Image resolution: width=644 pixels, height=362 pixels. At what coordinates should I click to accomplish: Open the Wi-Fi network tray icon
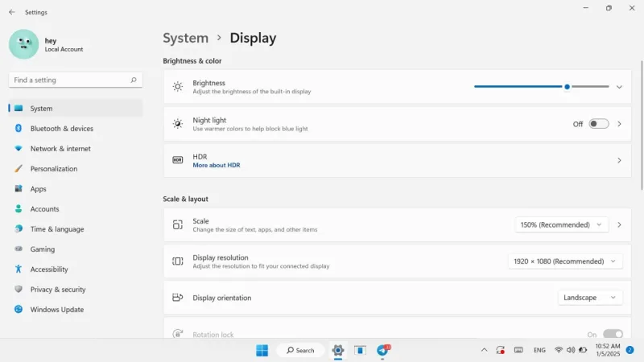pyautogui.click(x=559, y=350)
